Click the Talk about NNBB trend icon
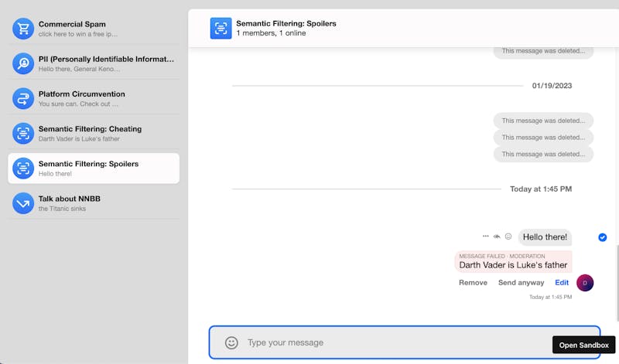Image resolution: width=619 pixels, height=364 pixels. tap(23, 203)
